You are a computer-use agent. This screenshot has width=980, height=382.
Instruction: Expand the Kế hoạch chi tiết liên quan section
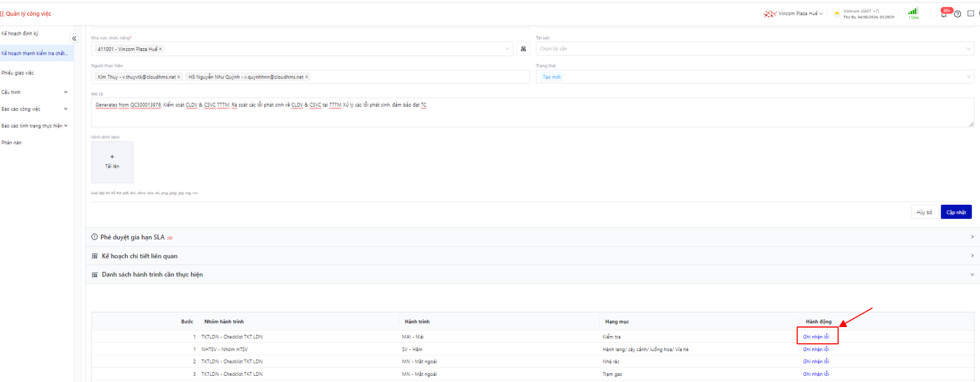[530, 256]
